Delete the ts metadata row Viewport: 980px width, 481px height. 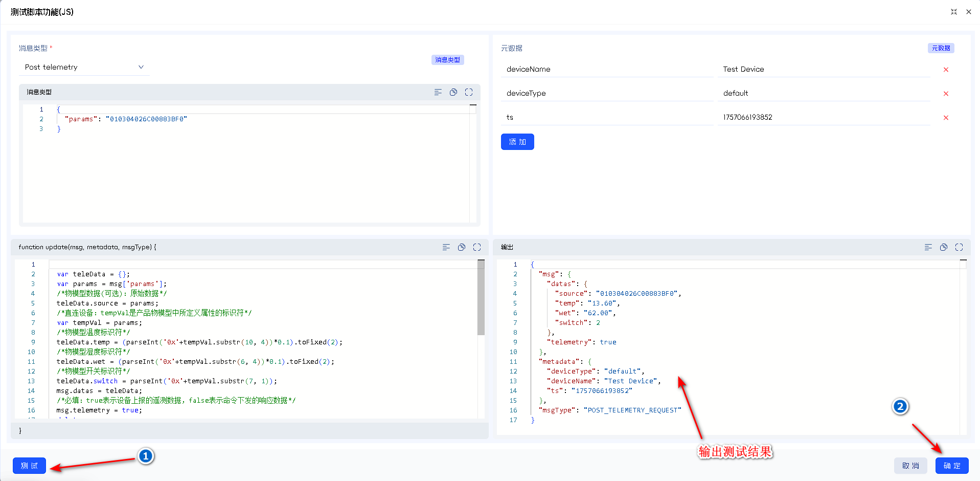[945, 118]
